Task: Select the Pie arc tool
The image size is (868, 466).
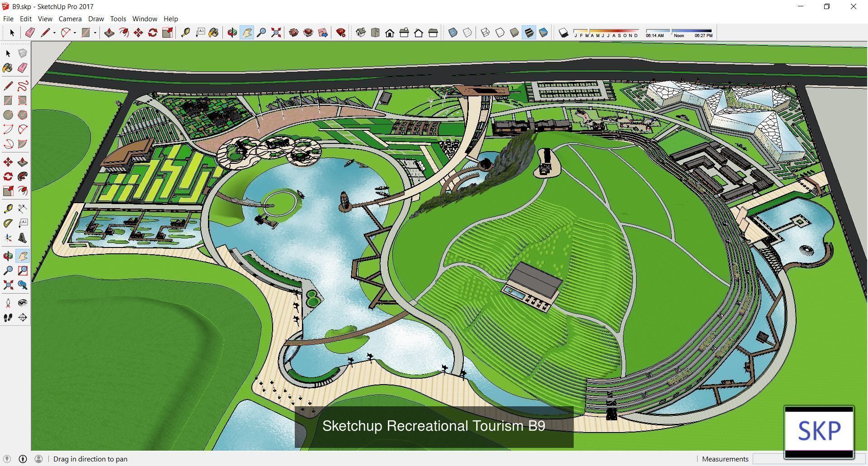Action: click(23, 144)
